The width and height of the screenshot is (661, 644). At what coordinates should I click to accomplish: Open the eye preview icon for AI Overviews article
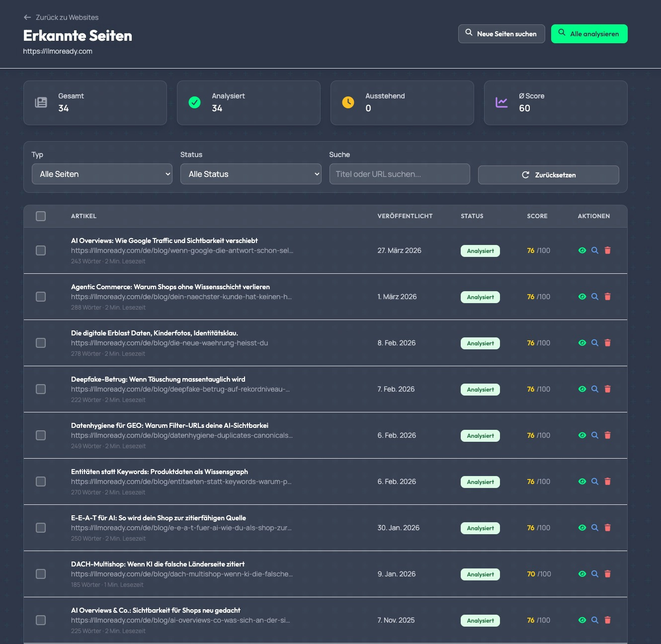tap(582, 250)
